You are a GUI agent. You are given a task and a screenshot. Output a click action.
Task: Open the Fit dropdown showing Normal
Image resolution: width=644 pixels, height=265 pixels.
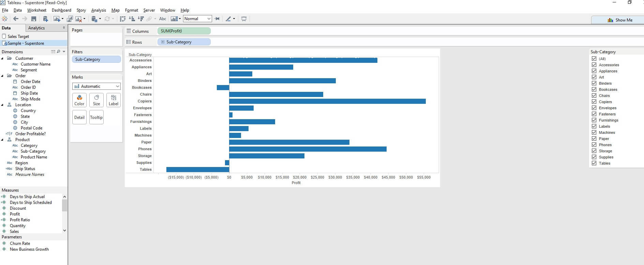(197, 19)
